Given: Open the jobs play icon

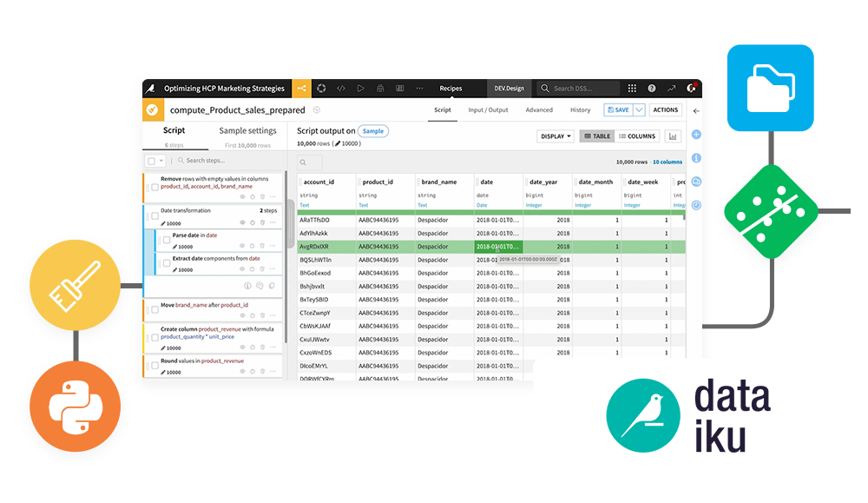Looking at the screenshot, I should (360, 89).
